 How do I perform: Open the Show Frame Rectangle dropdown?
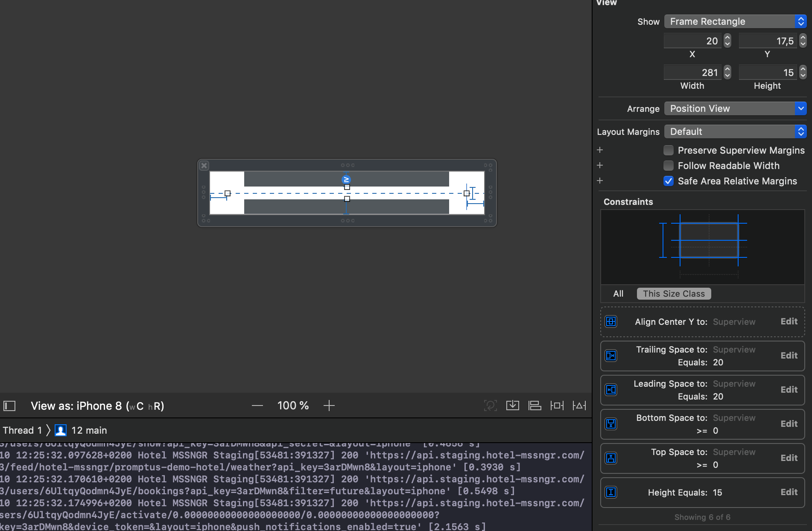click(x=735, y=21)
